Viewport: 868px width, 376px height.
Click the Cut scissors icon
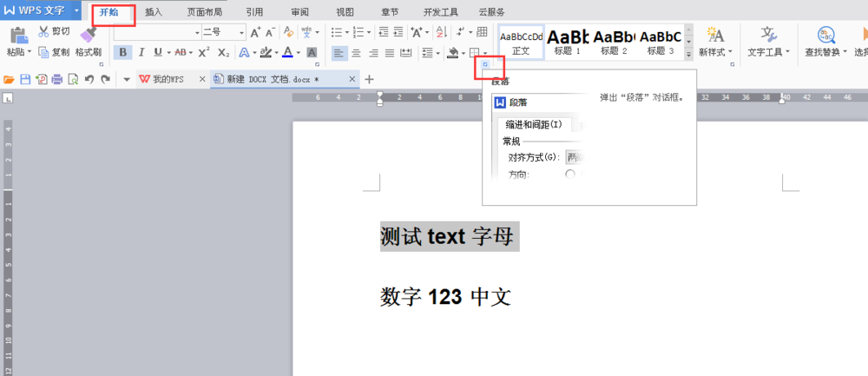[43, 31]
